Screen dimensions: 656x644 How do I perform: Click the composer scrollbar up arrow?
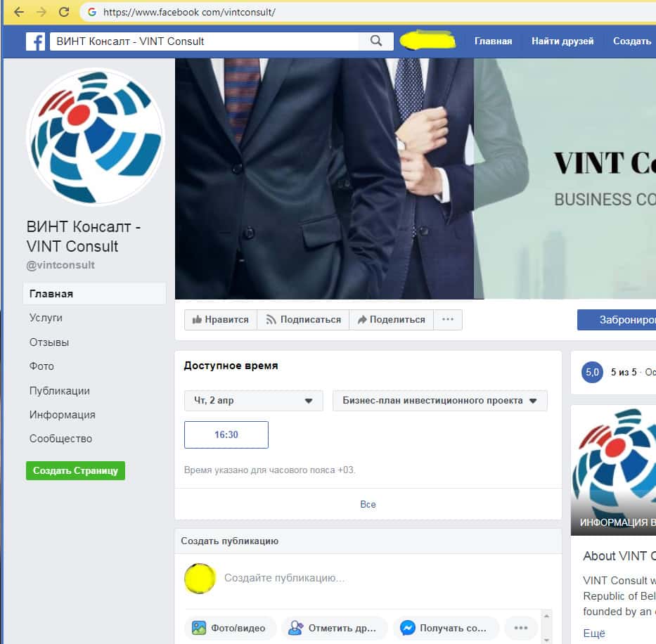[546, 616]
